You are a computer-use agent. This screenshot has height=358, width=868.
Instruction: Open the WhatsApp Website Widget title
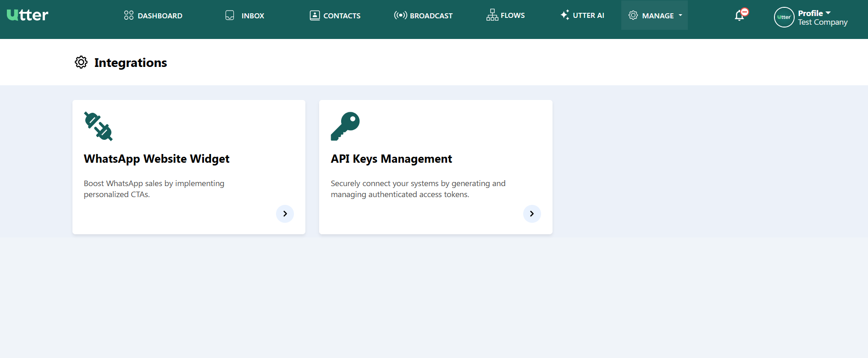157,159
